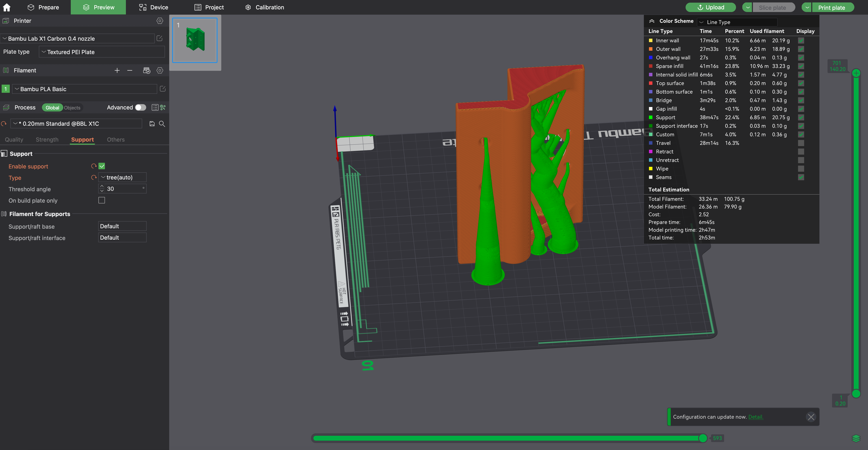
Task: Open Support/raft interface filament dropdown
Action: pyautogui.click(x=122, y=238)
